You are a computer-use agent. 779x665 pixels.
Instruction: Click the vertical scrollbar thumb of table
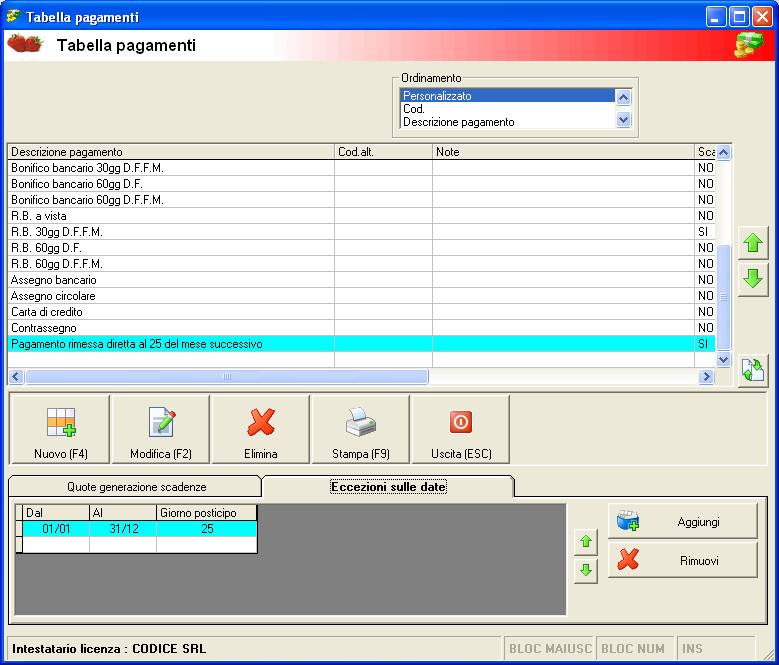723,297
